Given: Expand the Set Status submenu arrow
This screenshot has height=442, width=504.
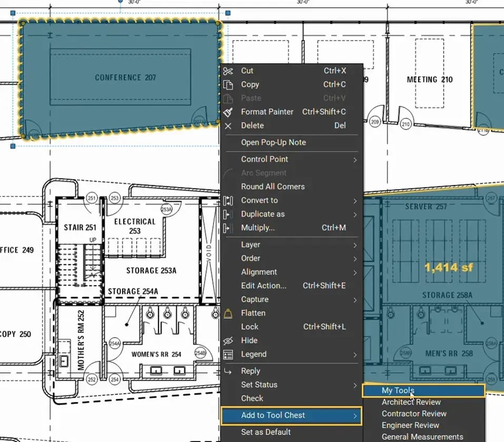Looking at the screenshot, I should pos(355,385).
